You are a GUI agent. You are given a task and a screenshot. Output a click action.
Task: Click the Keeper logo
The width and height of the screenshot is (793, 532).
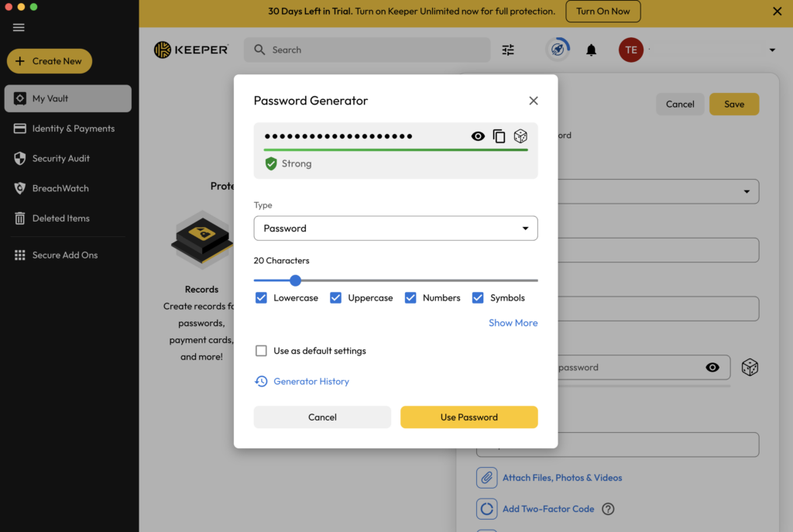click(x=191, y=50)
